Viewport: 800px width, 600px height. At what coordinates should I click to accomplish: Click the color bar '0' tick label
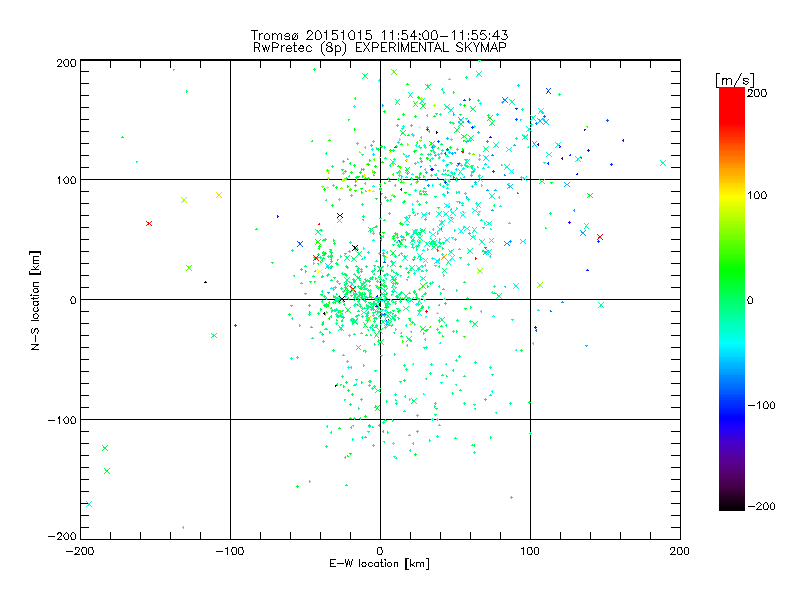pos(750,300)
